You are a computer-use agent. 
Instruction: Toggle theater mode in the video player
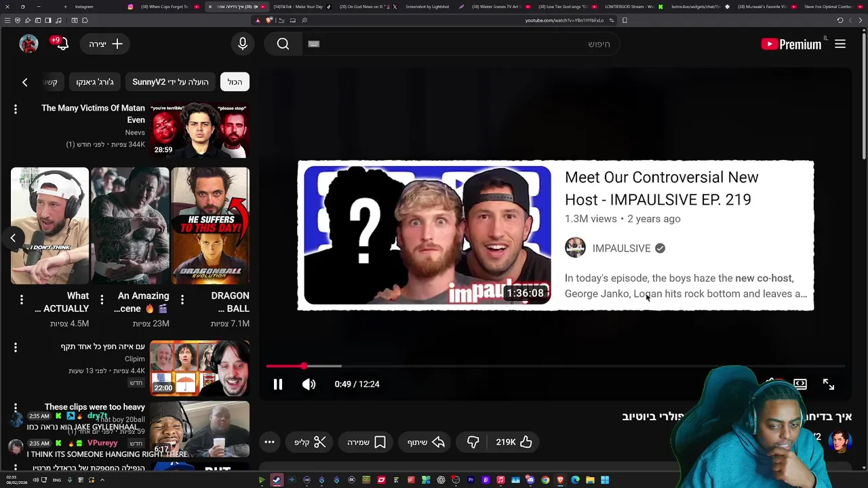[x=800, y=384]
